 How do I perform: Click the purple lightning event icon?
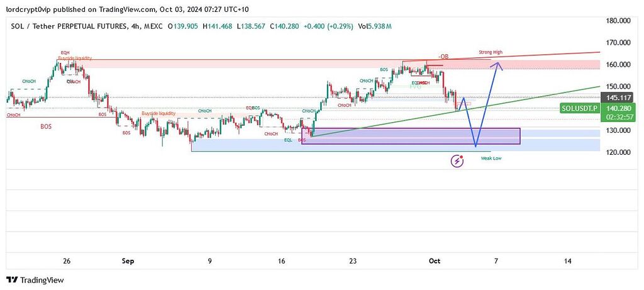[x=457, y=161]
